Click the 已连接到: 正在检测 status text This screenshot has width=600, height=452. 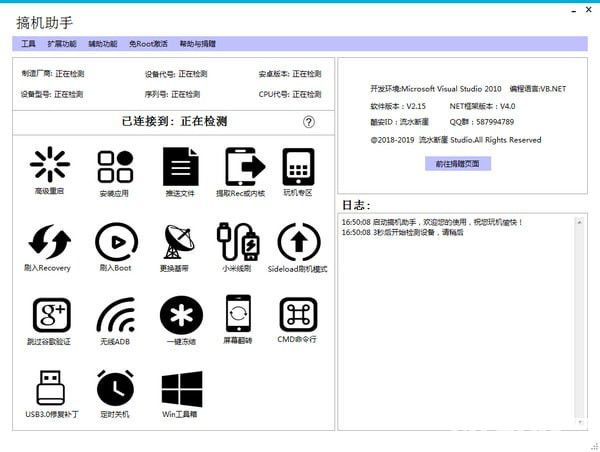174,121
